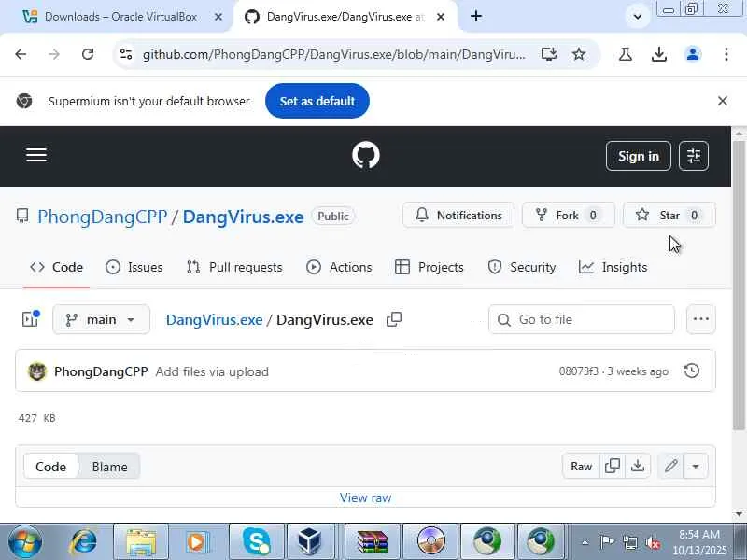Dismiss the default browser infobar
Viewport: 747px width, 560px height.
722,101
